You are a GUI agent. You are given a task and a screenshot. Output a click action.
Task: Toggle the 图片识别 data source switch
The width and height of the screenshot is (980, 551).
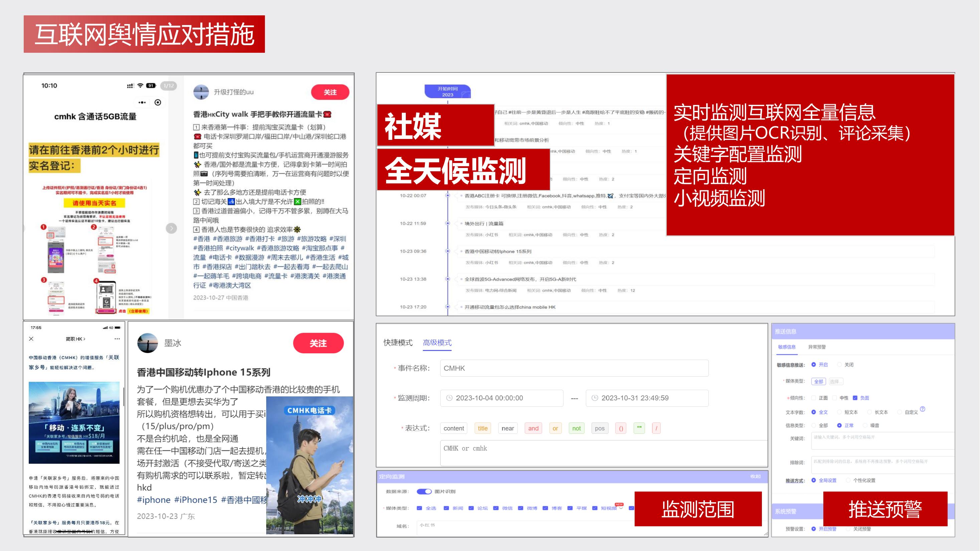(424, 491)
